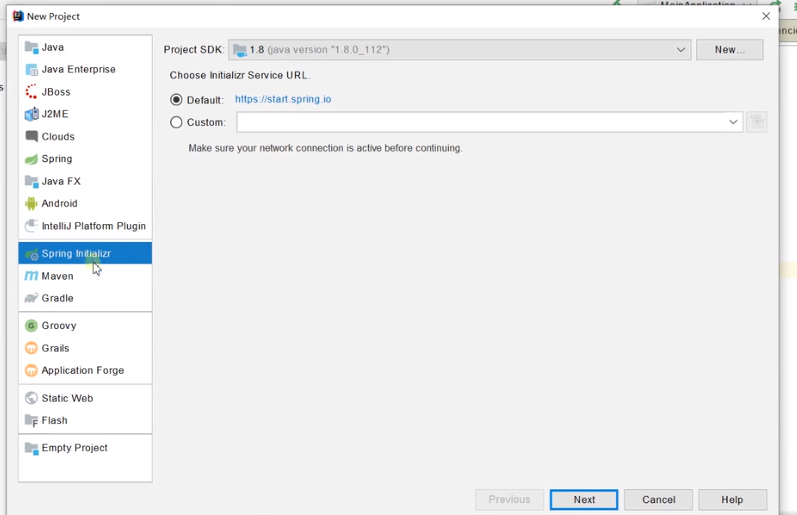Close the New Project dialog
Image resolution: width=797 pixels, height=515 pixels.
tap(766, 16)
